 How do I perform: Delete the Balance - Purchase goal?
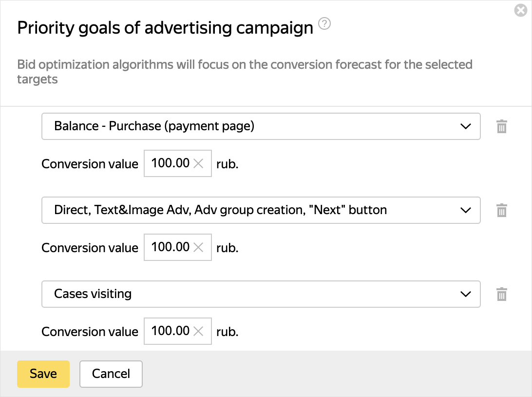[502, 127]
